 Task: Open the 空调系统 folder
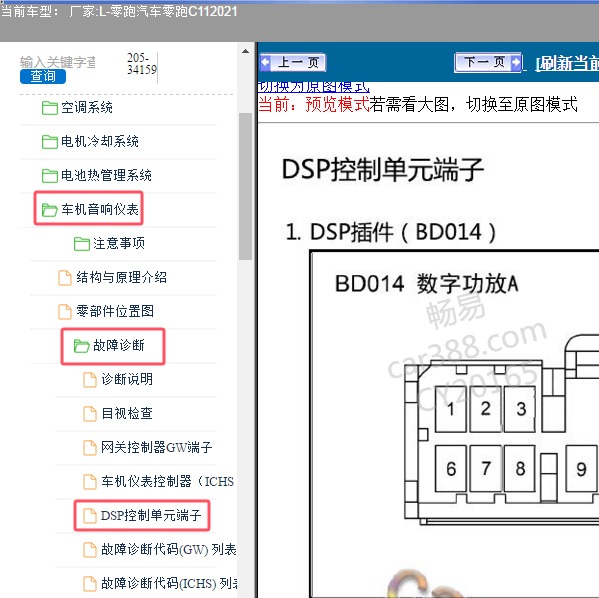point(87,107)
